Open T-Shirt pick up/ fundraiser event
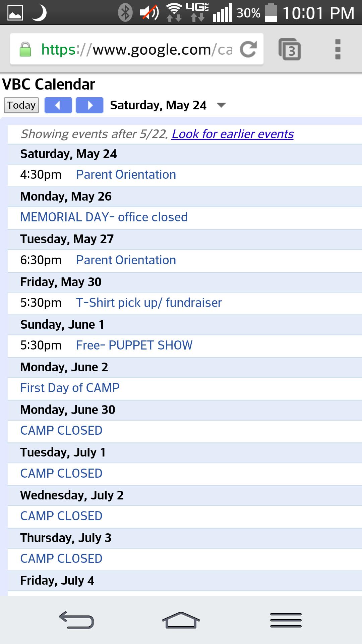This screenshot has width=362, height=644. (149, 303)
